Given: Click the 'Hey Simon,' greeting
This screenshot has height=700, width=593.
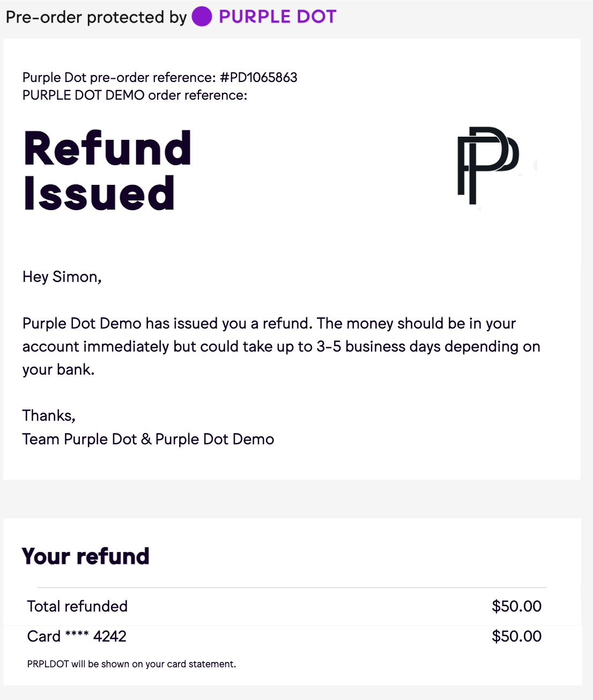Looking at the screenshot, I should 62,277.
